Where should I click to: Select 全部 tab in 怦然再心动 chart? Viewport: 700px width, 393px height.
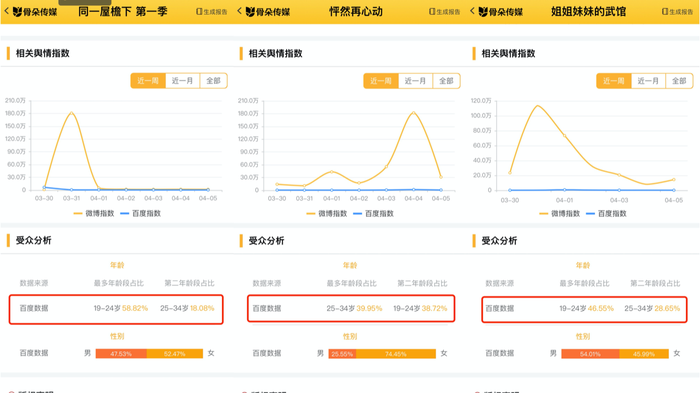coord(446,81)
